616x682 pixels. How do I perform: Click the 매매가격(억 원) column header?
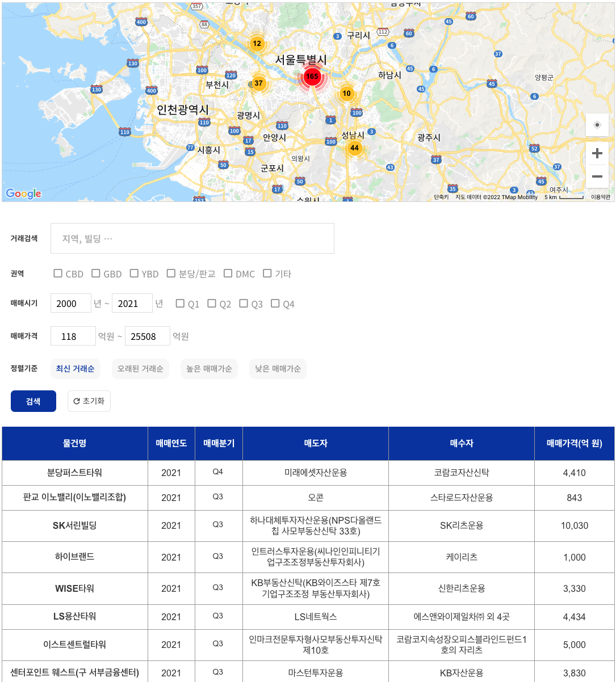click(x=575, y=444)
